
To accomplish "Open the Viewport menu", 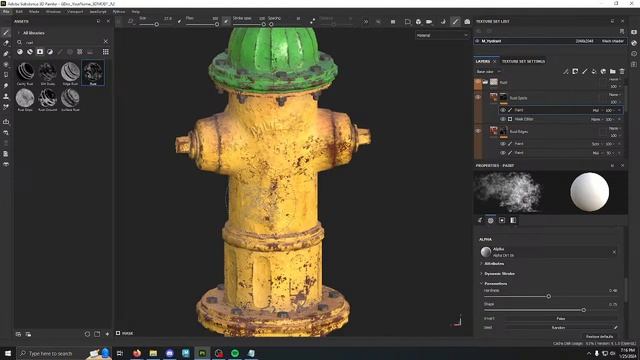I will [x=75, y=11].
